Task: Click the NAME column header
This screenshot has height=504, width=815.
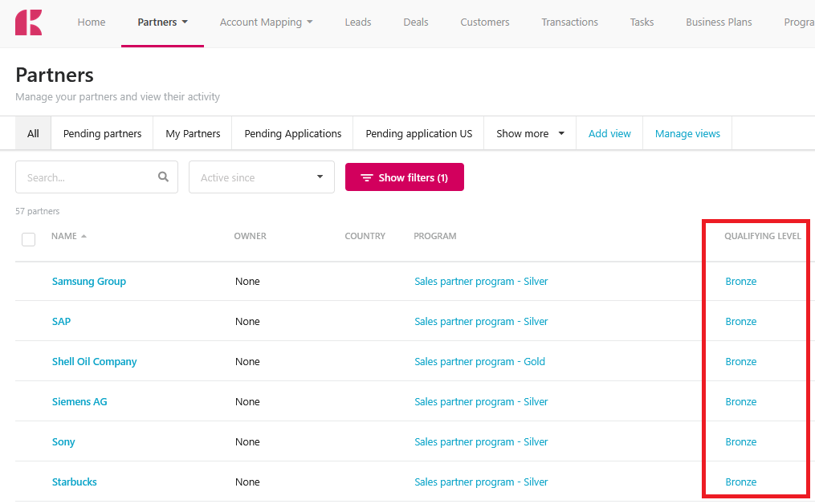Action: point(64,236)
